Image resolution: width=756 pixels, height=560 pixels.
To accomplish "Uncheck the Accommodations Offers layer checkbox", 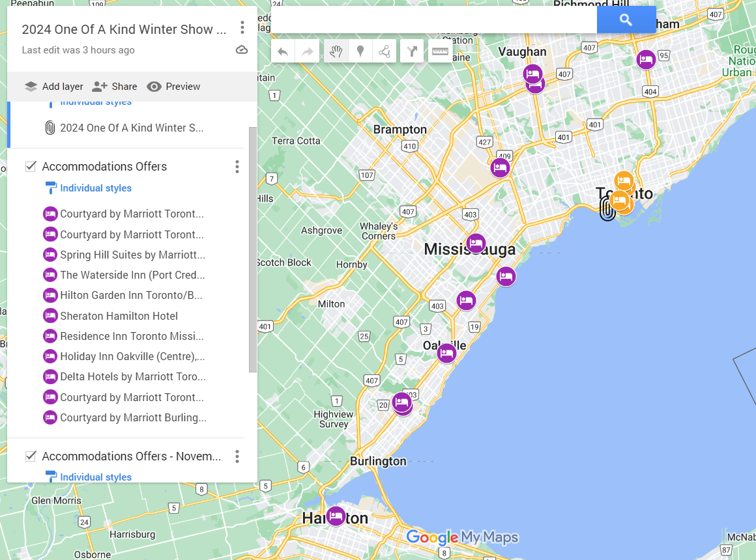I will tap(31, 167).
